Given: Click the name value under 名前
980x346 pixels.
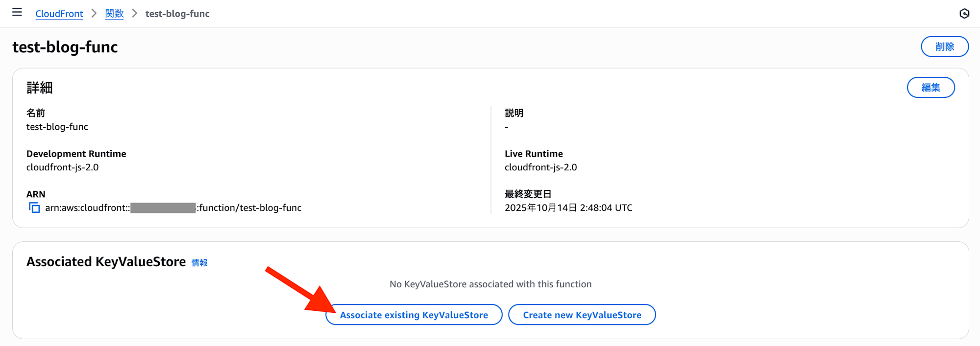Looking at the screenshot, I should tap(57, 127).
